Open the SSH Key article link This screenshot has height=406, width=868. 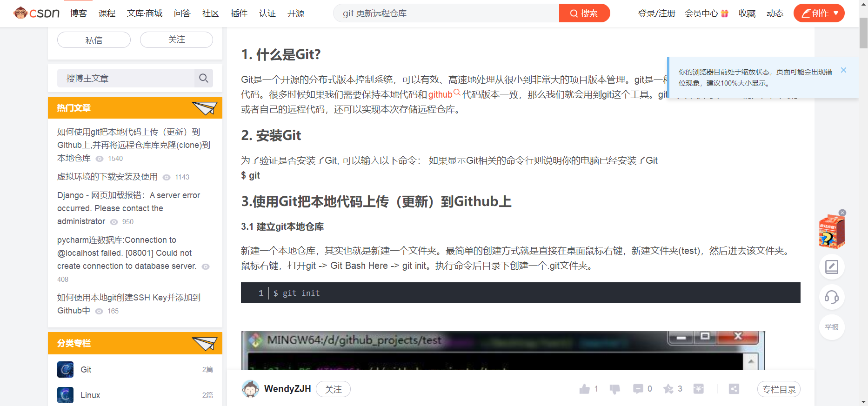[x=129, y=304]
